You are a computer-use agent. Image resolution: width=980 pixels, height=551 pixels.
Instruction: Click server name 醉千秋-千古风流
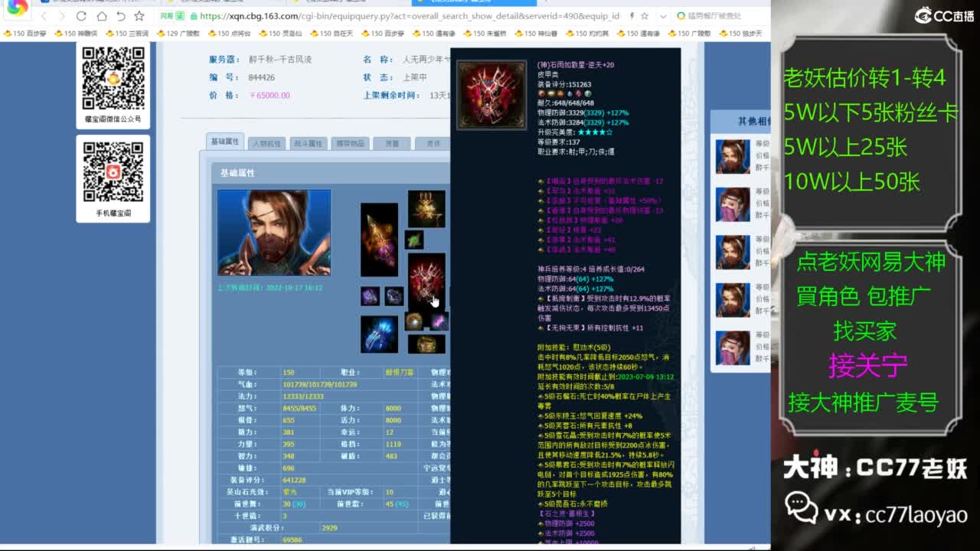280,60
